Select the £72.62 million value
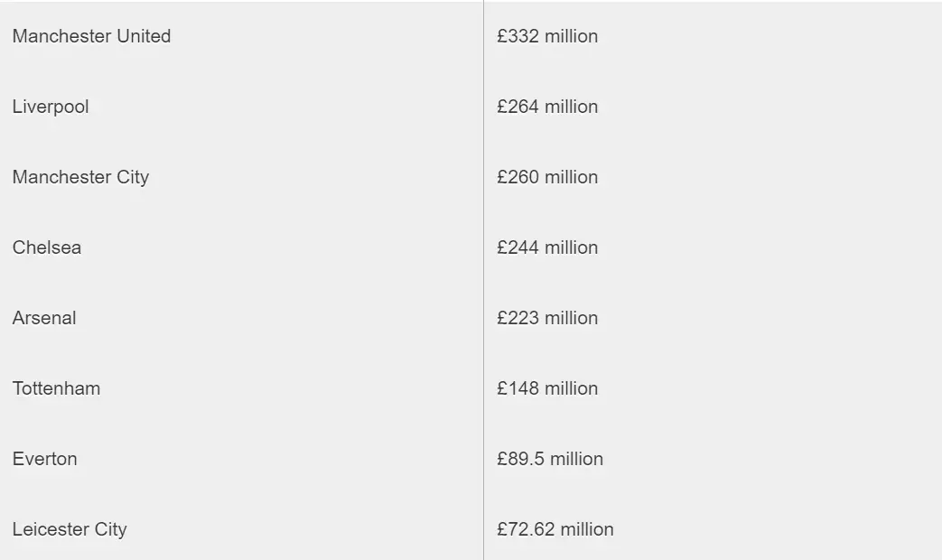This screenshot has height=560, width=942. (x=555, y=529)
